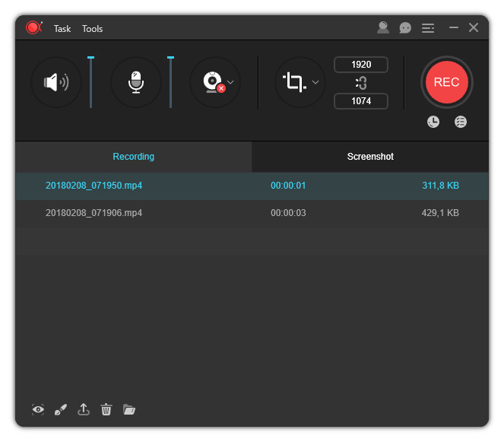504x442 pixels.
Task: Close the recorder window
Action: [474, 27]
